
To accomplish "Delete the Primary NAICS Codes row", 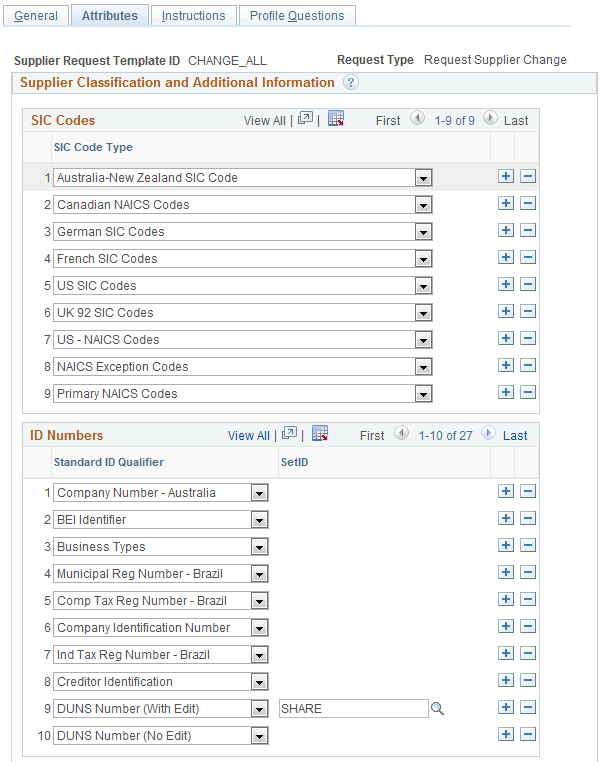I will tap(528, 392).
